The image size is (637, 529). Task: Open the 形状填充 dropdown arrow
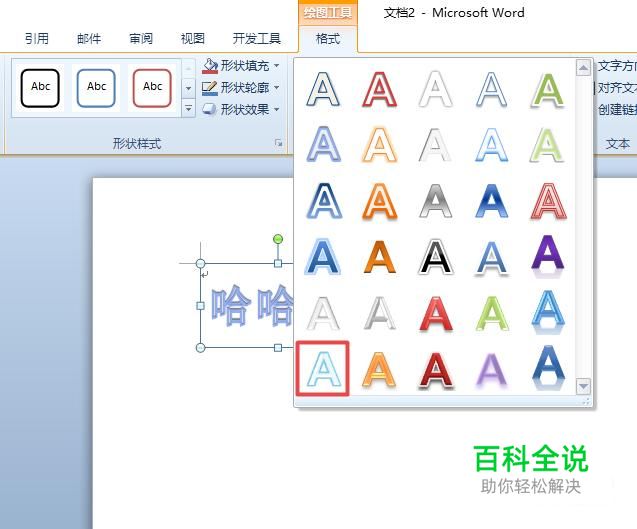click(277, 65)
